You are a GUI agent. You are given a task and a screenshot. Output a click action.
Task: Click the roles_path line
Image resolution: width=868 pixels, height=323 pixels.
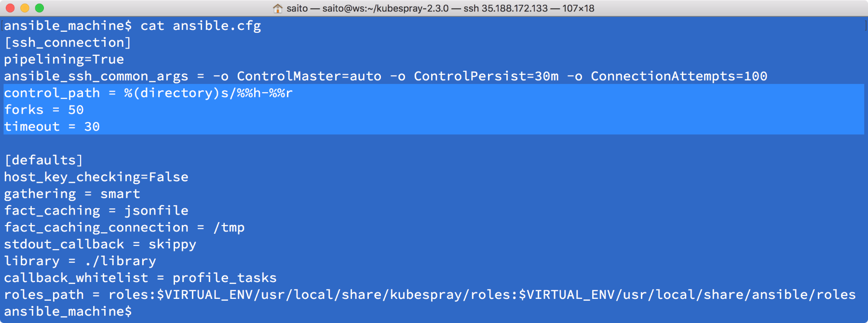430,295
